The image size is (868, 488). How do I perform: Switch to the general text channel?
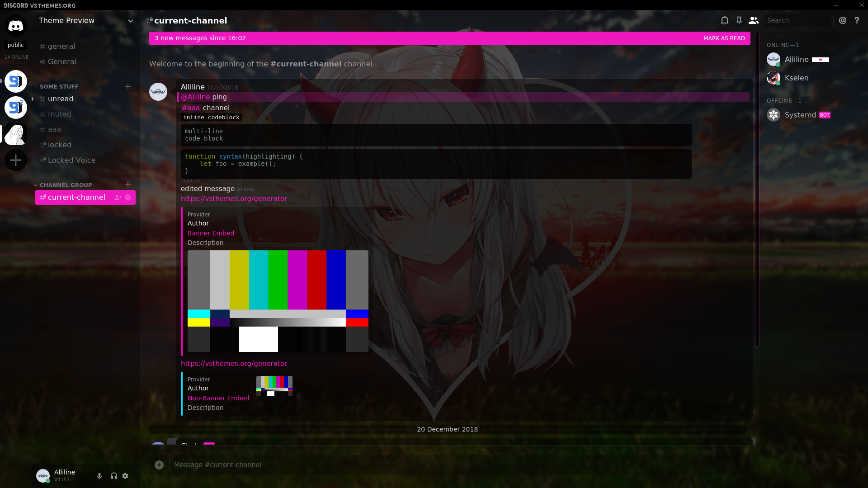pyautogui.click(x=61, y=46)
